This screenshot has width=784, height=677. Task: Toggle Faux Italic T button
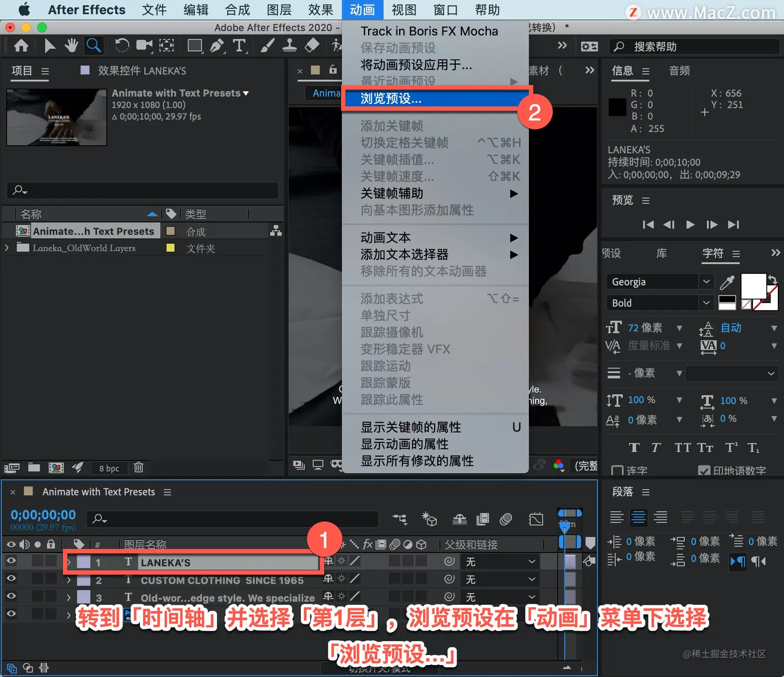click(656, 448)
